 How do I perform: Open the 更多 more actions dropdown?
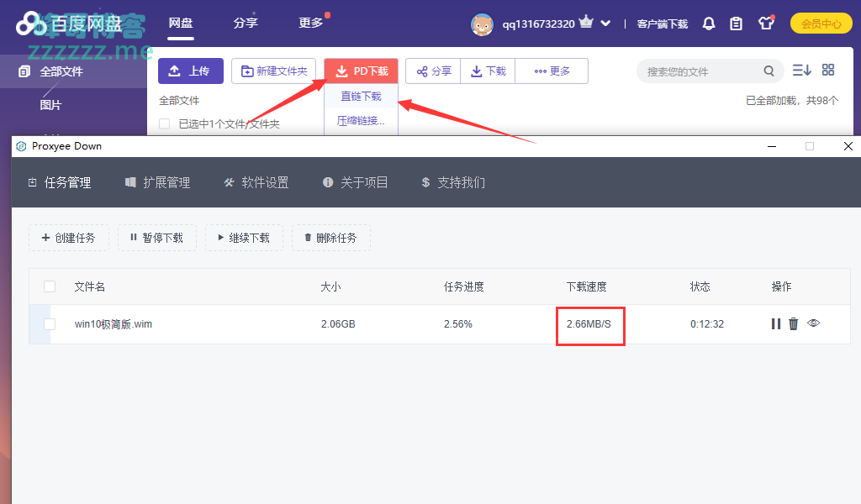click(552, 71)
